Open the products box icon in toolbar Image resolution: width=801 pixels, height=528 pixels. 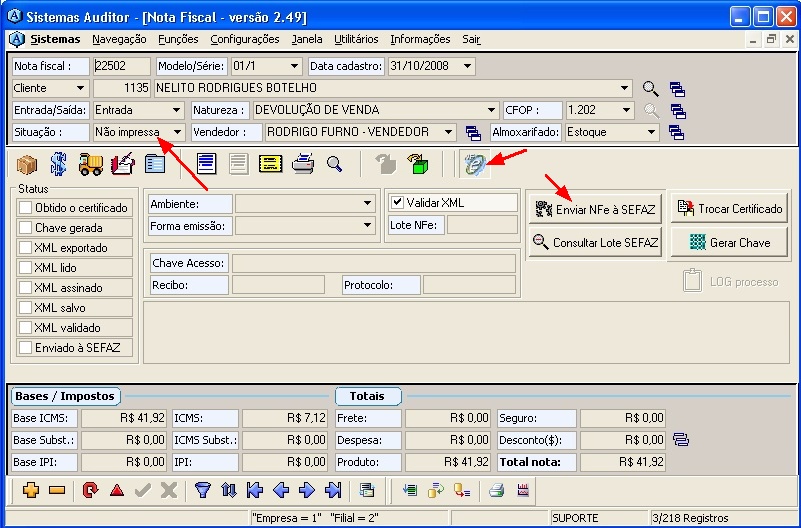point(27,164)
